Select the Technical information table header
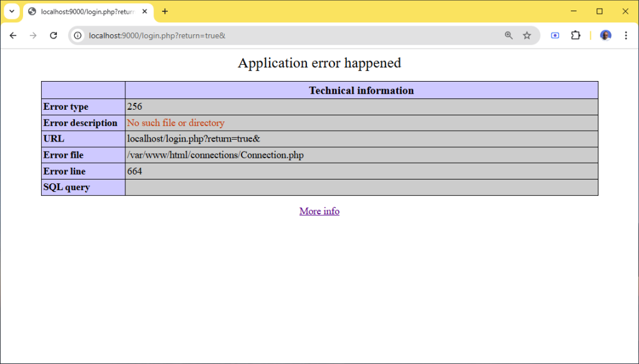 point(361,90)
